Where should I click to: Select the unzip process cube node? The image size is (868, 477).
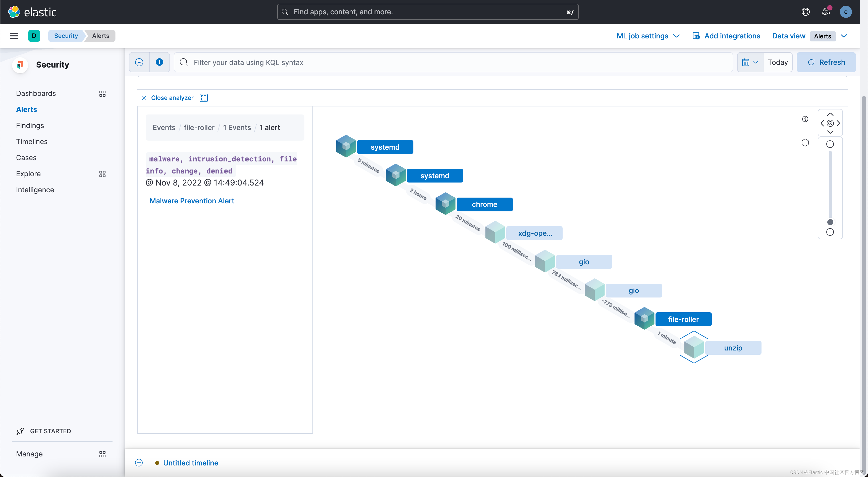click(x=694, y=347)
